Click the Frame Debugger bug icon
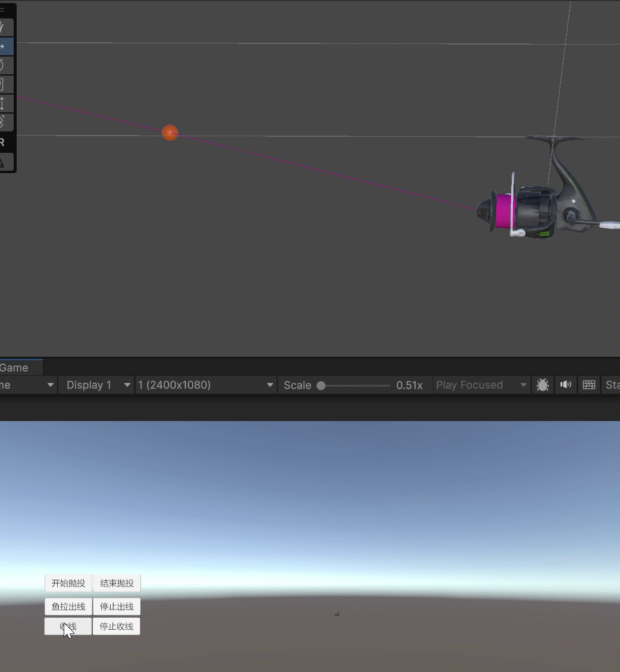This screenshot has height=672, width=620. point(542,385)
